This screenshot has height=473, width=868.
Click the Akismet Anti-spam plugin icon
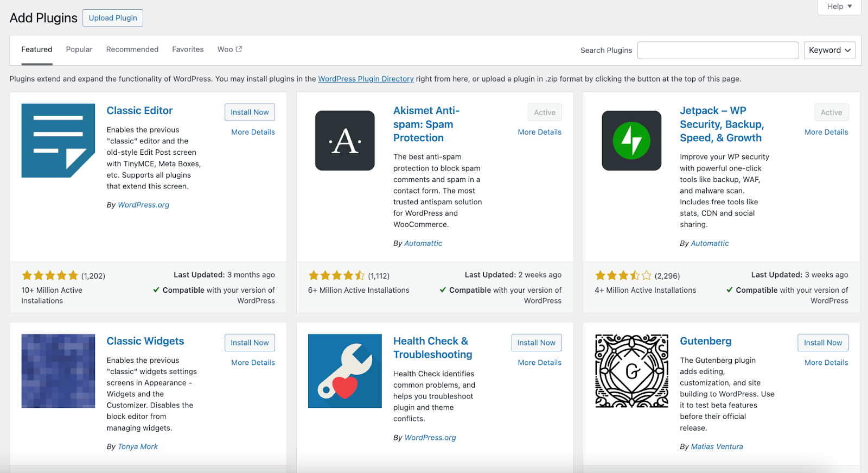pos(345,141)
